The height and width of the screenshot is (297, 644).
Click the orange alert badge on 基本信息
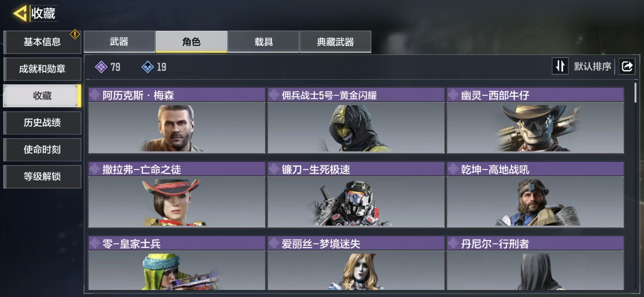tap(75, 34)
